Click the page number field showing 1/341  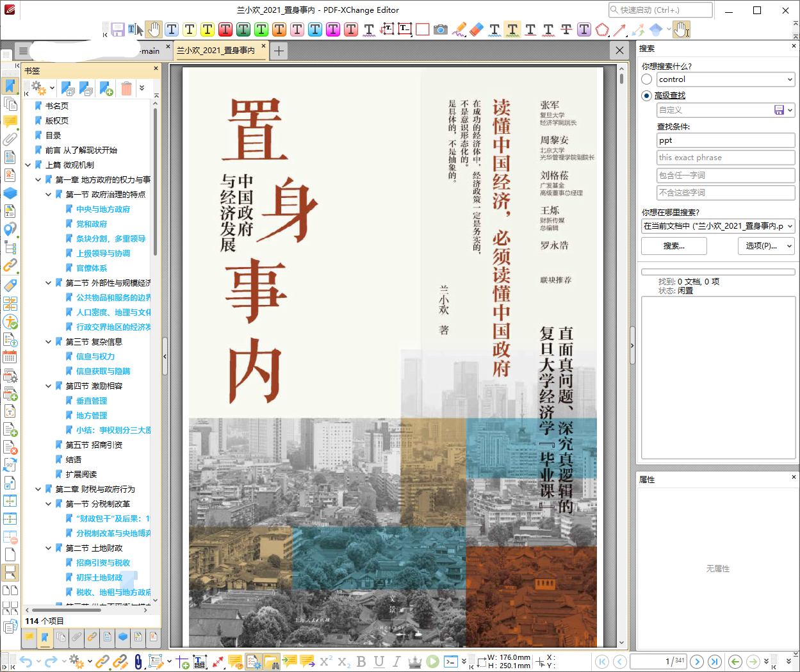658,661
